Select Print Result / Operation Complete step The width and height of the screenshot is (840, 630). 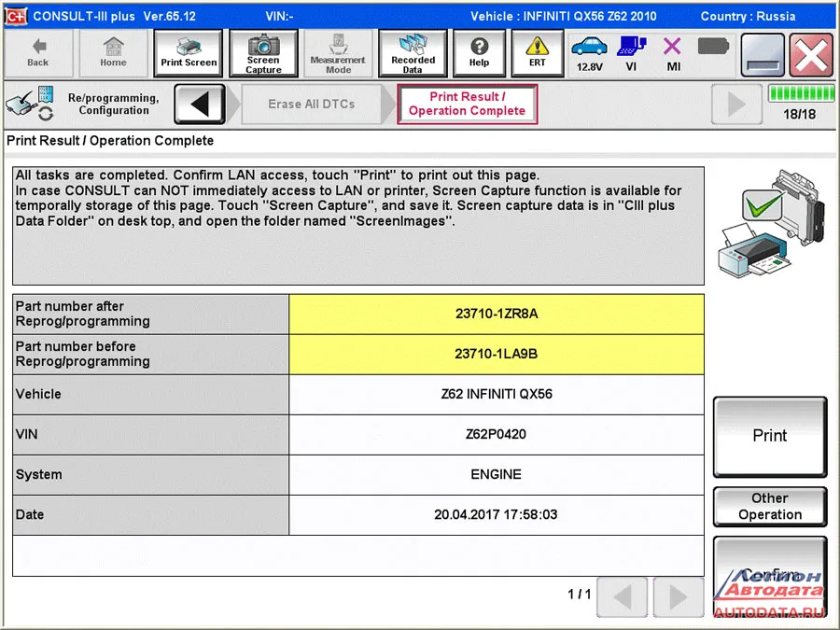point(468,104)
